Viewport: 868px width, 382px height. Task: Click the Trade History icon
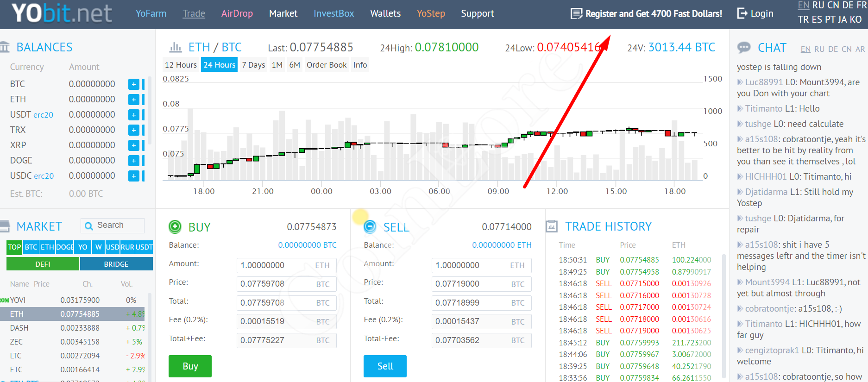552,226
